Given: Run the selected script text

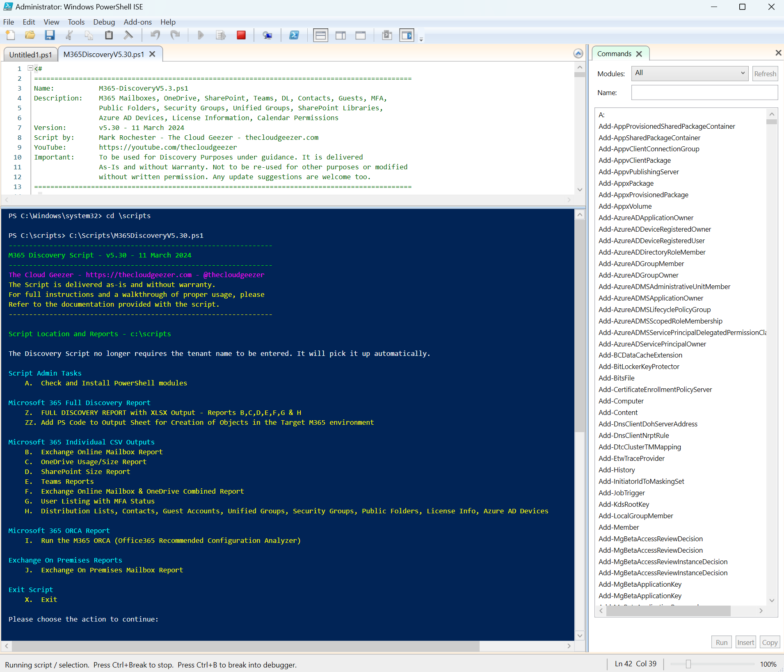Looking at the screenshot, I should [221, 35].
